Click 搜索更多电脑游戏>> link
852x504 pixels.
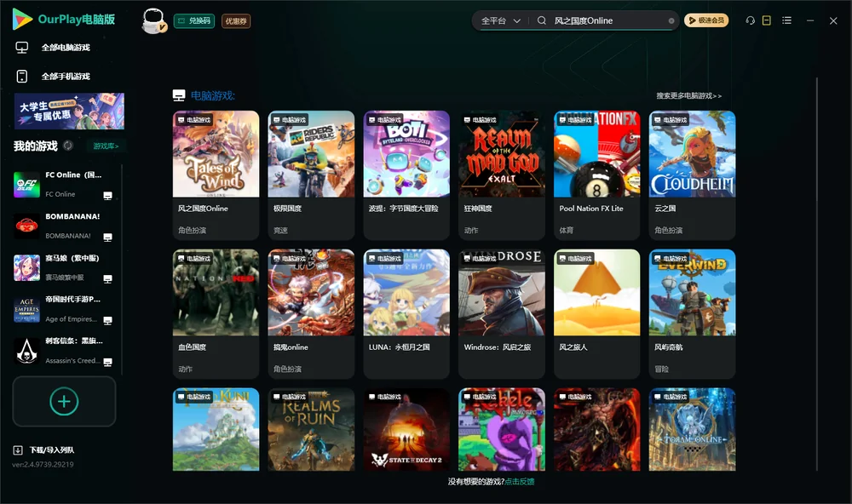pos(689,96)
